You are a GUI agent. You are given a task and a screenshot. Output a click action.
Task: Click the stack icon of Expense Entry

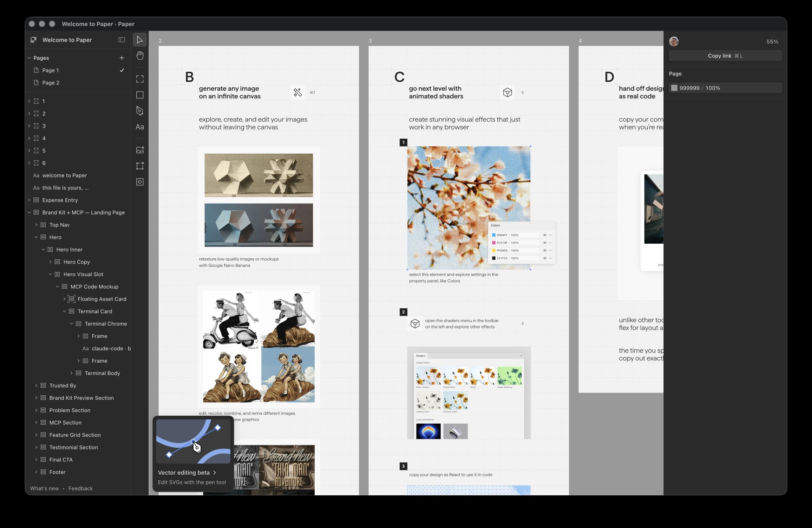click(x=36, y=200)
